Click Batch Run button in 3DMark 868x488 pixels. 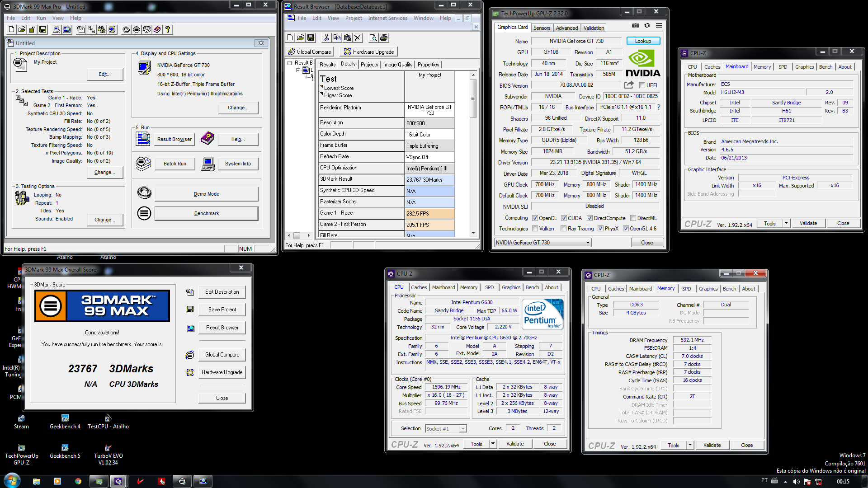pyautogui.click(x=175, y=164)
